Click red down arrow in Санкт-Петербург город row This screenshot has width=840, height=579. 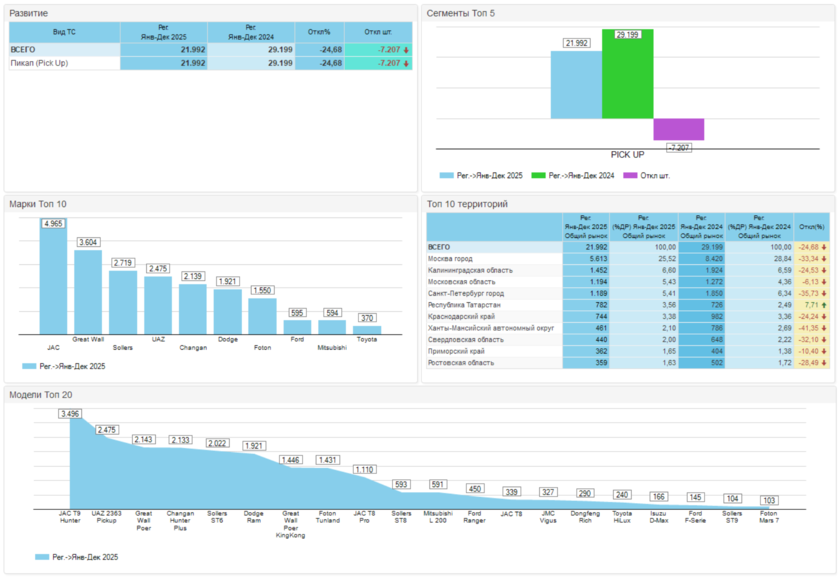(x=823, y=293)
